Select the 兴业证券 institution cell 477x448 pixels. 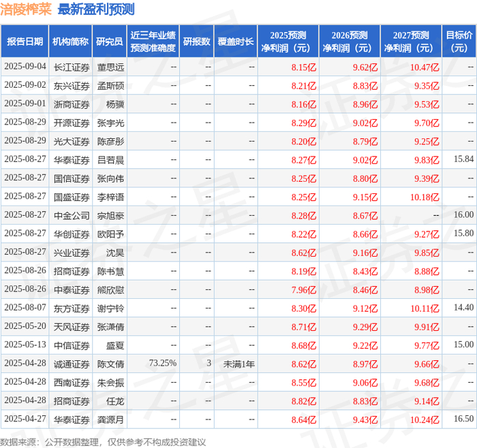72,253
